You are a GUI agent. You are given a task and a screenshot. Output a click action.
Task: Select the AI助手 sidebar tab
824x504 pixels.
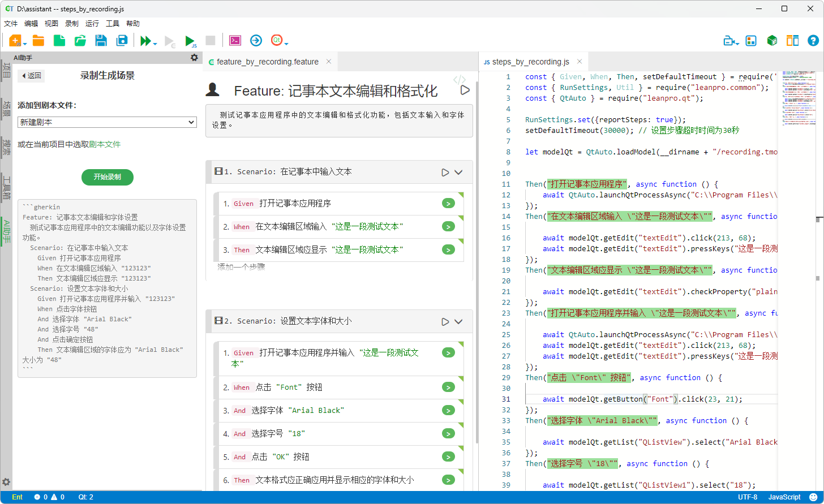pos(6,231)
